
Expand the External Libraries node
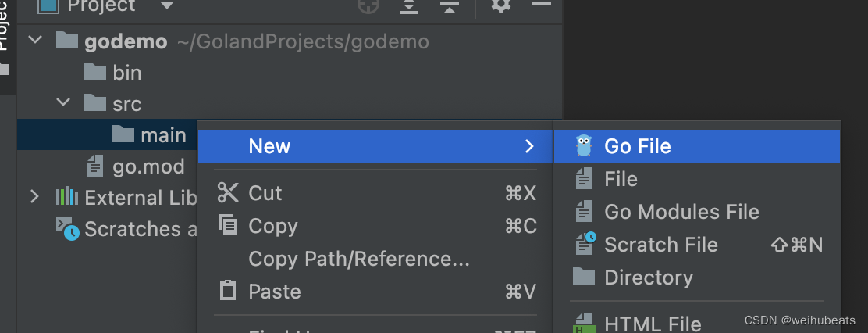[x=34, y=197]
